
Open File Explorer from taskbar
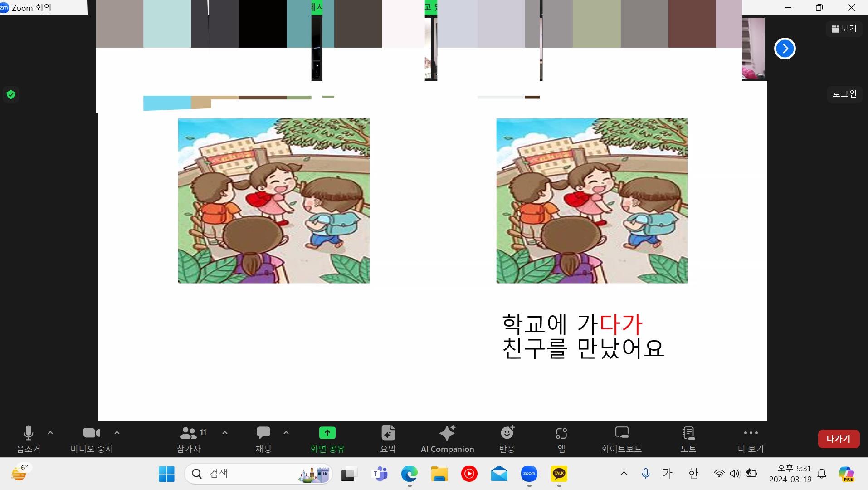(439, 474)
